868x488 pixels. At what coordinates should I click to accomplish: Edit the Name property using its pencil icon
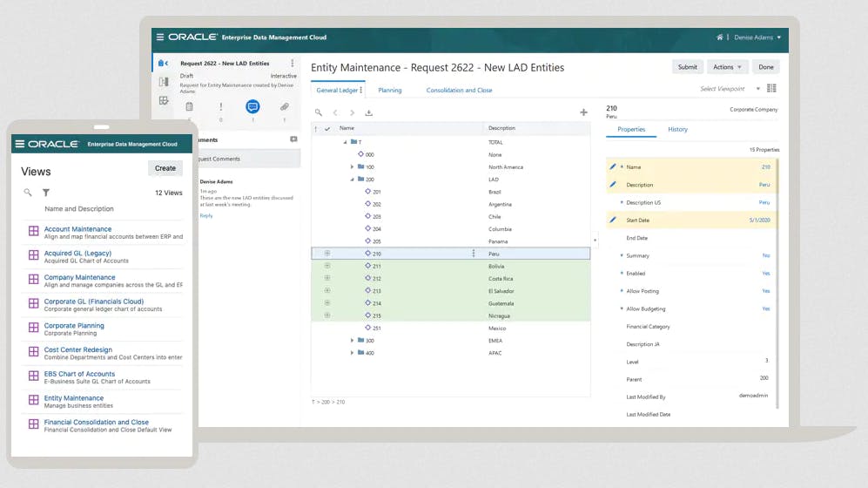[613, 166]
